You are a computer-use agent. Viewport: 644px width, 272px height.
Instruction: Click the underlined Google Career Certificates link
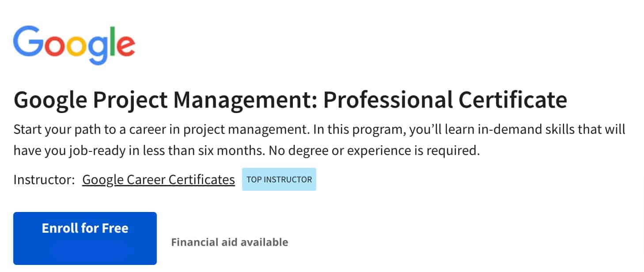pyautogui.click(x=159, y=179)
